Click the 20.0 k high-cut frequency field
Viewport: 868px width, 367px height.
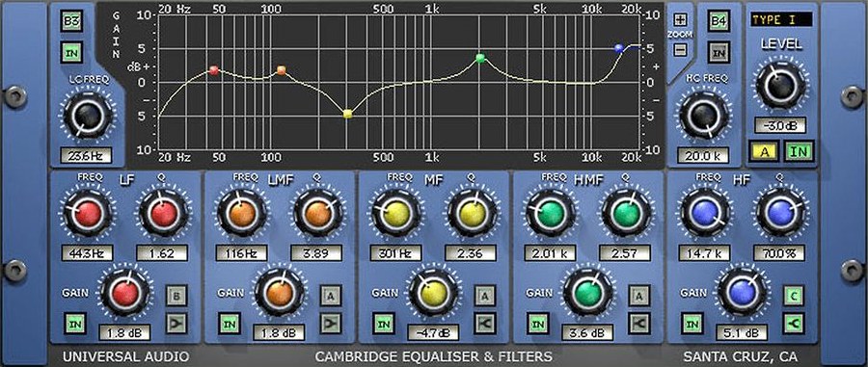pos(703,156)
